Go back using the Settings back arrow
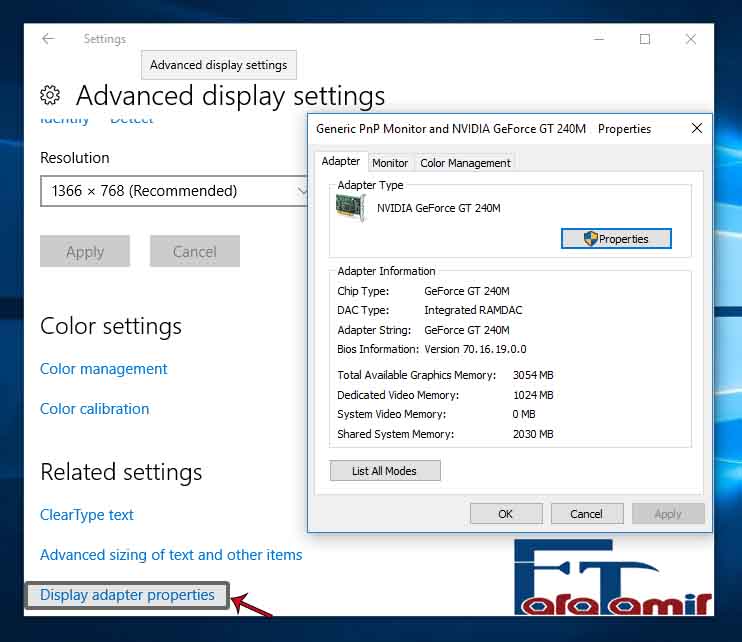742x642 pixels. click(48, 39)
